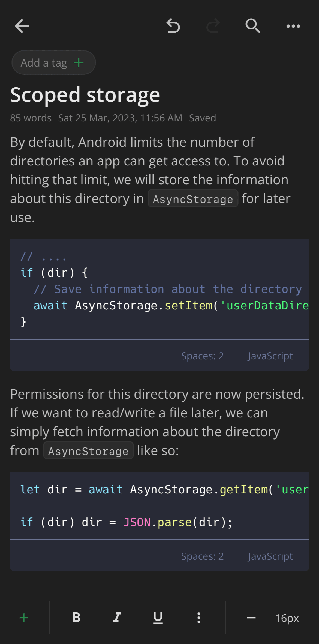Open Spaces: 2 indentation setting
Image resolution: width=319 pixels, height=644 pixels.
[203, 356]
